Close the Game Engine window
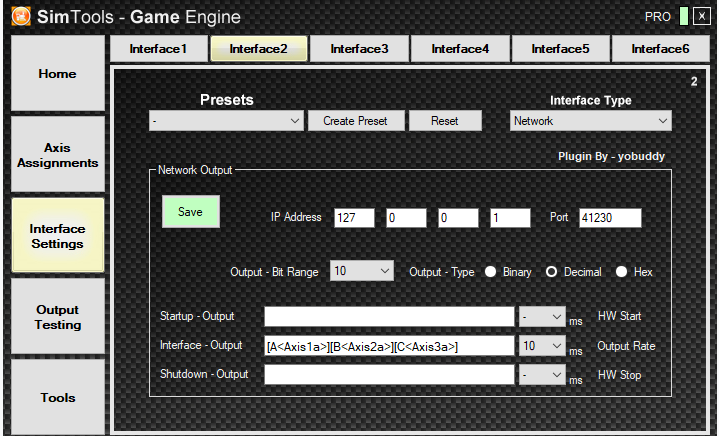 702,17
